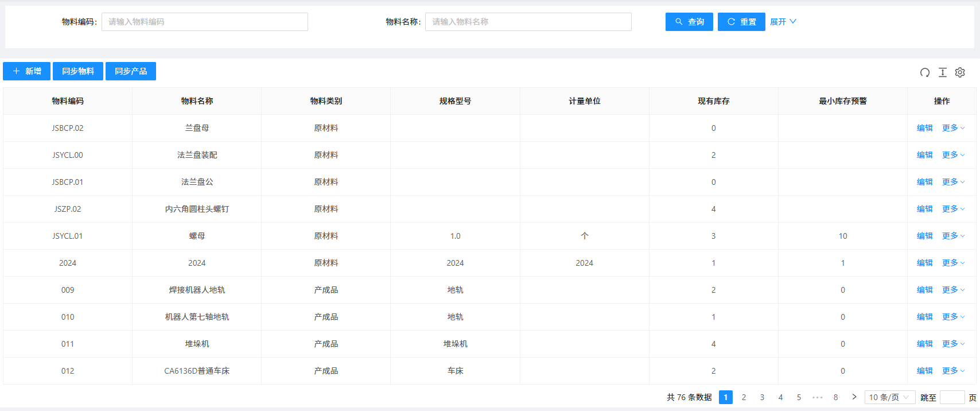Click 编辑 for material code 2024 row
The height and width of the screenshot is (411, 980).
click(x=925, y=263)
